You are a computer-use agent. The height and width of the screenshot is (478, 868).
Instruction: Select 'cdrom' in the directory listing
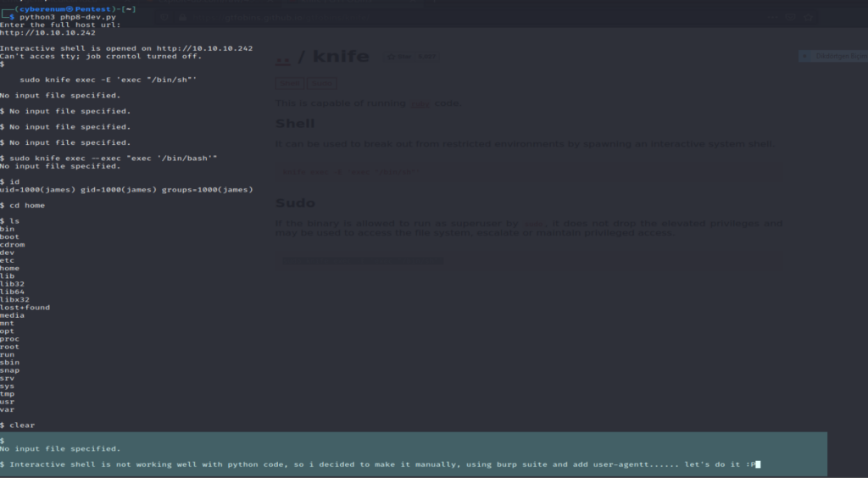[x=12, y=245]
